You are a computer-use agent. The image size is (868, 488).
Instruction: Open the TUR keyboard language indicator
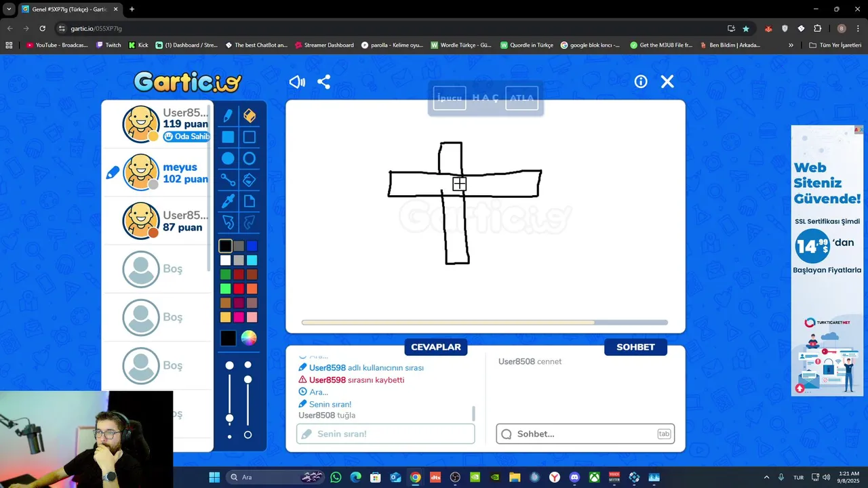tap(799, 477)
